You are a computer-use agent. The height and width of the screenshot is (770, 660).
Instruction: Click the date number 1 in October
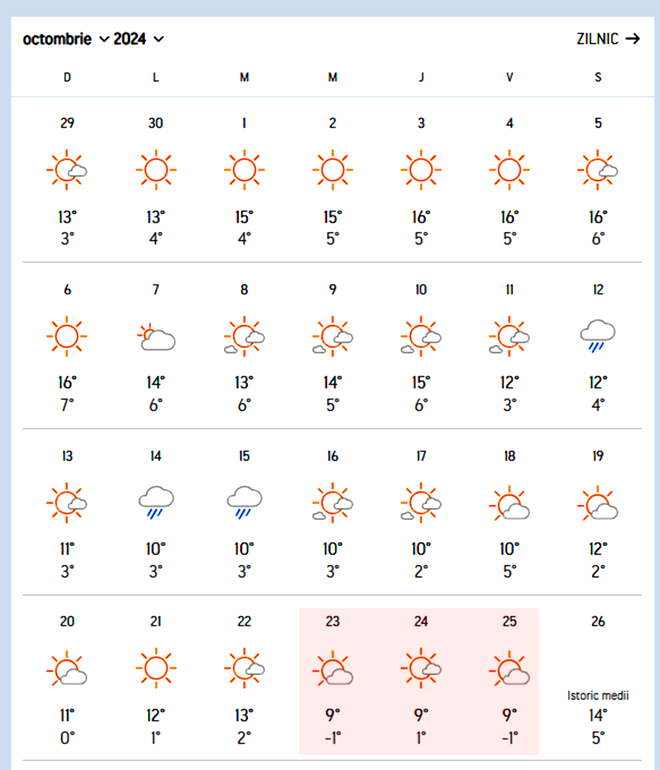click(x=244, y=123)
